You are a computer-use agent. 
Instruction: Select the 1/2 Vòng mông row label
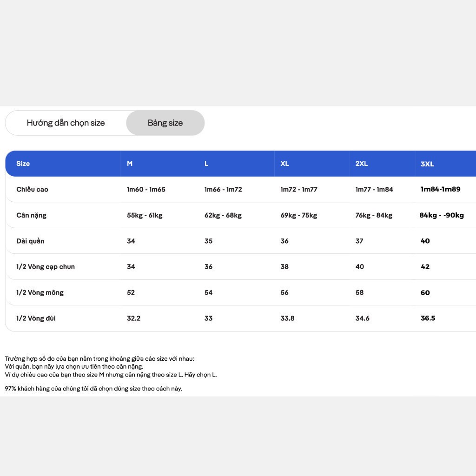point(40,293)
